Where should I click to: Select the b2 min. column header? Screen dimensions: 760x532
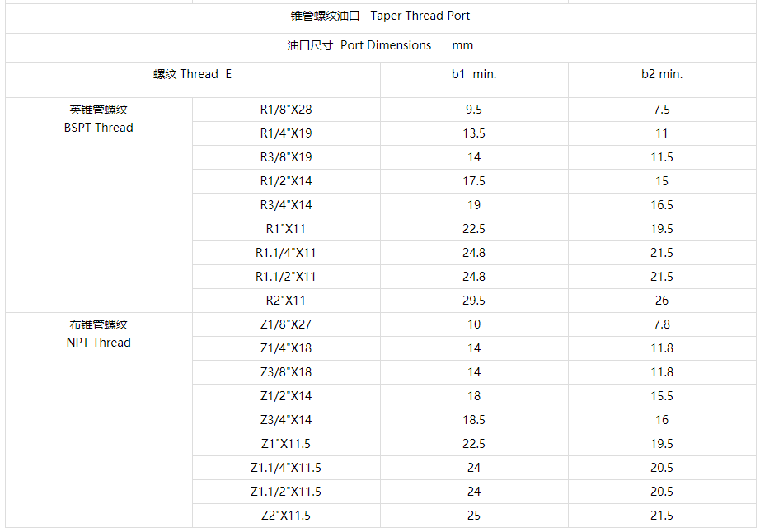(x=662, y=80)
